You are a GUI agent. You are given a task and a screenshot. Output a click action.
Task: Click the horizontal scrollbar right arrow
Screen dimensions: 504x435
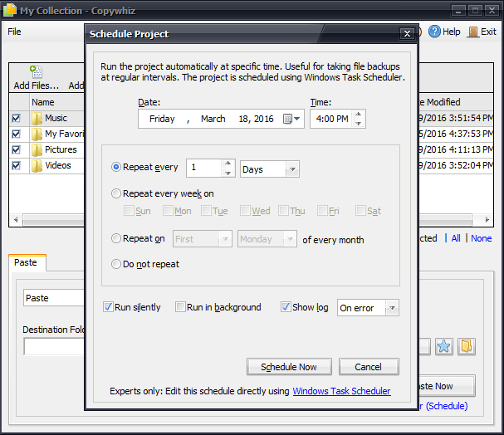pos(487,220)
